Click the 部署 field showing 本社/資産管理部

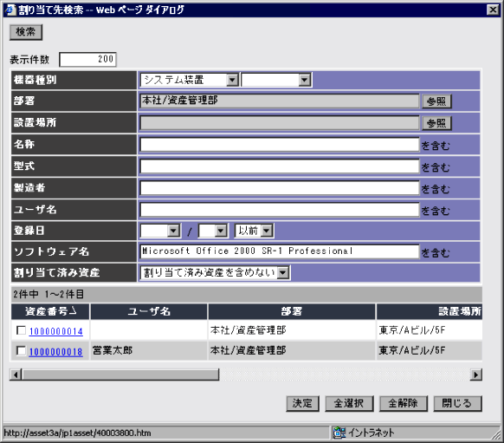click(280, 101)
